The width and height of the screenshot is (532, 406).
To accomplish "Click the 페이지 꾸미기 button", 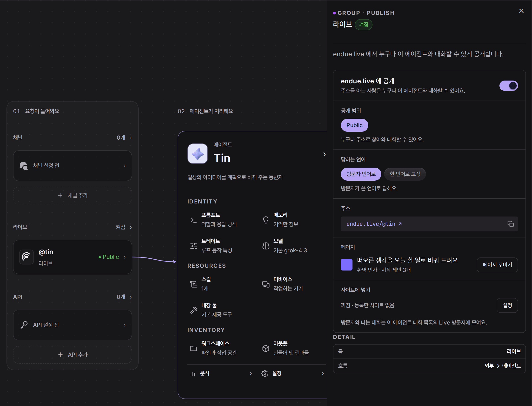I will 497,265.
